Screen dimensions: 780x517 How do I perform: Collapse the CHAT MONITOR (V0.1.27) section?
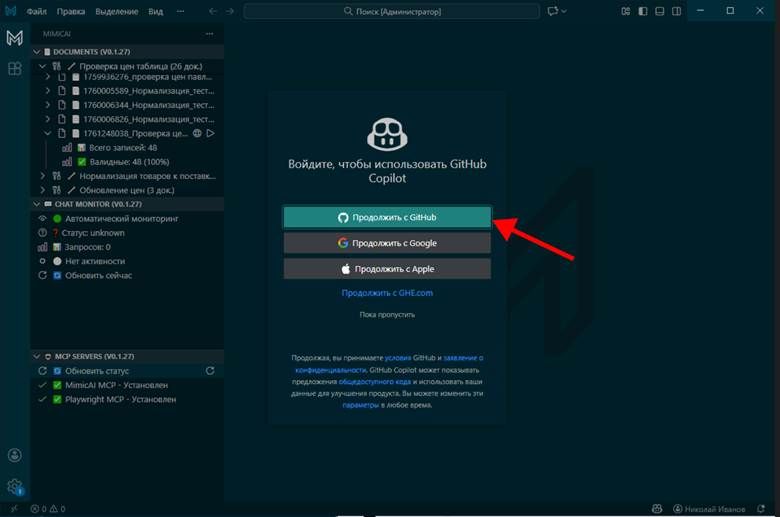click(36, 204)
